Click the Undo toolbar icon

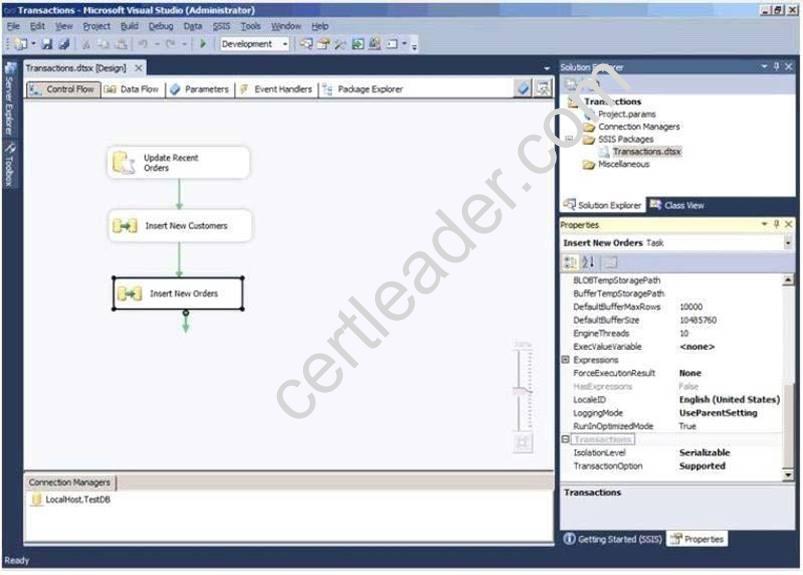(x=142, y=44)
